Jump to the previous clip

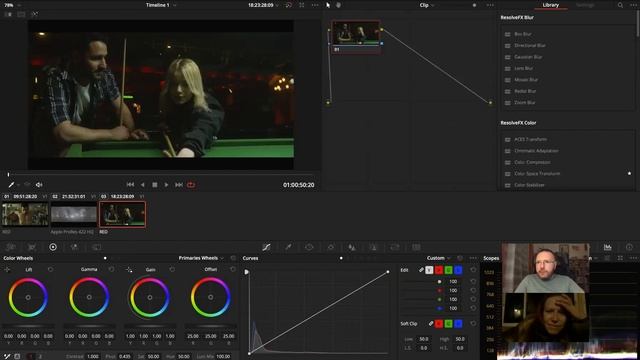click(x=130, y=185)
